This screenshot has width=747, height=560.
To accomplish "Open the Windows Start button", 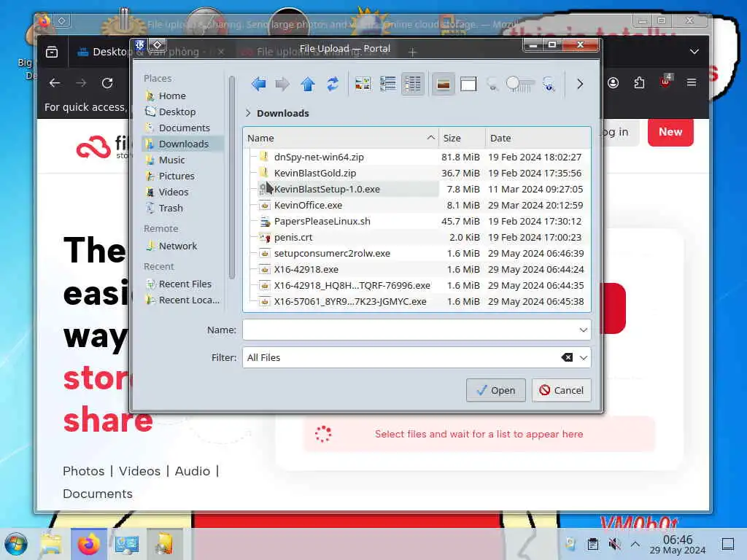I will 16,544.
